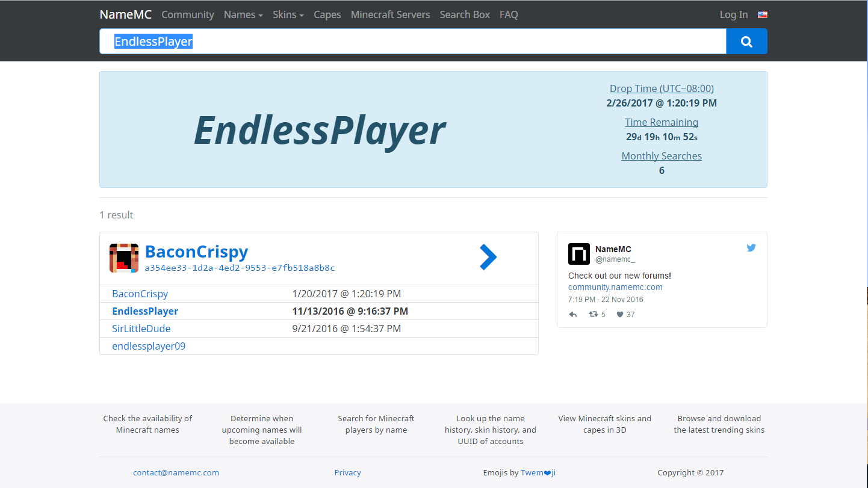Click the date 9/21/2016 @ 1:54:37 PM
Viewport: 868px width, 488px height.
[347, 329]
